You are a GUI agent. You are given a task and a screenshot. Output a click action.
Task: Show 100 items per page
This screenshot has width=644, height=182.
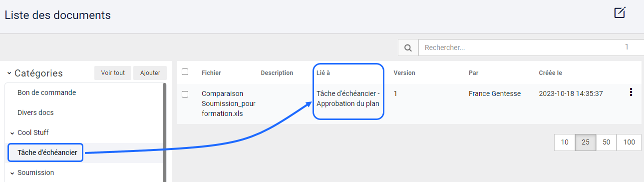(x=629, y=142)
